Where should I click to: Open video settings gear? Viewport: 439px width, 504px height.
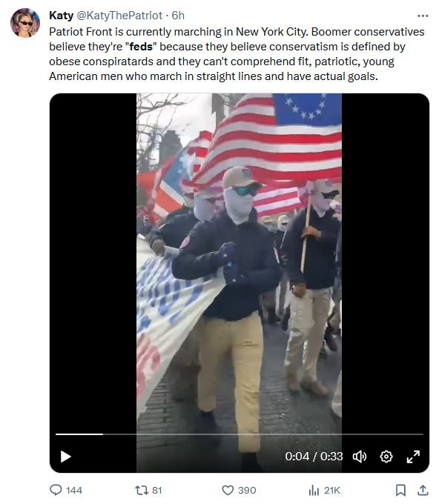click(x=386, y=457)
